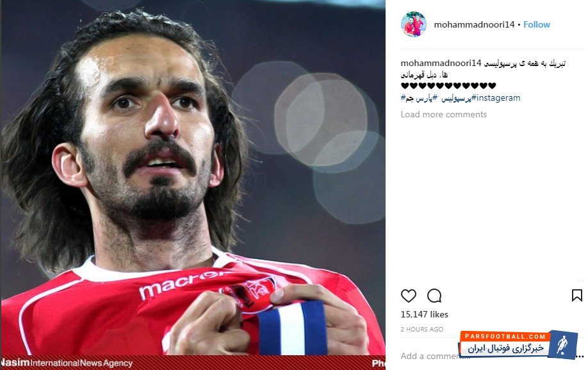Open the 2 HOURS AGO timestamp
588x370 pixels.
point(422,329)
